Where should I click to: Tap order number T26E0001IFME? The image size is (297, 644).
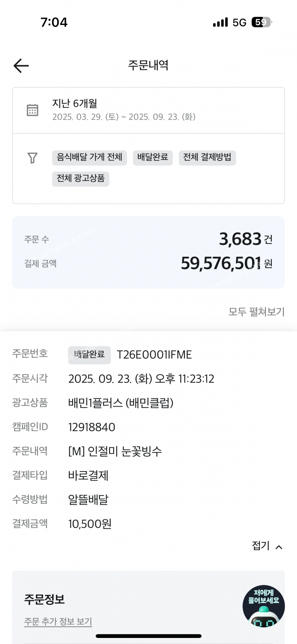tap(154, 355)
